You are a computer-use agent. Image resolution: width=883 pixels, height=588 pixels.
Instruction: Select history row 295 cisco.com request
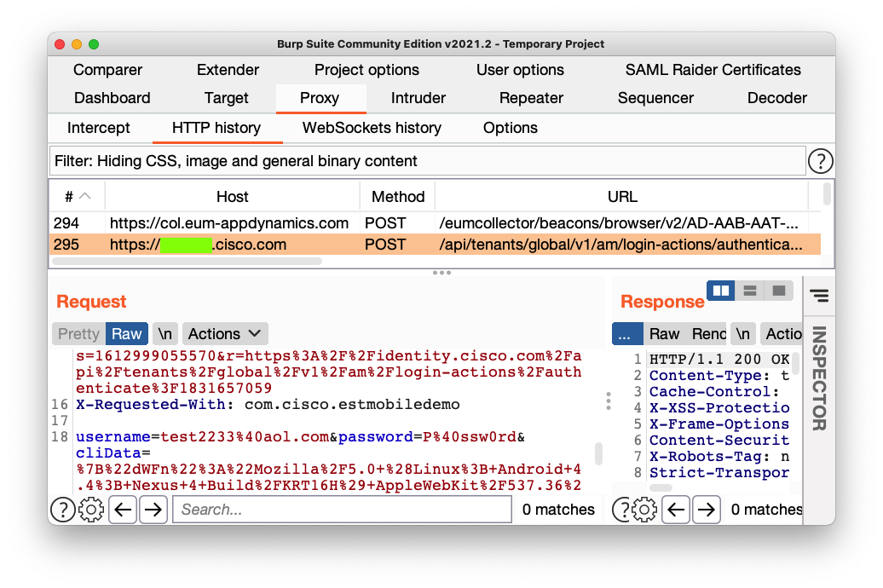(x=435, y=245)
